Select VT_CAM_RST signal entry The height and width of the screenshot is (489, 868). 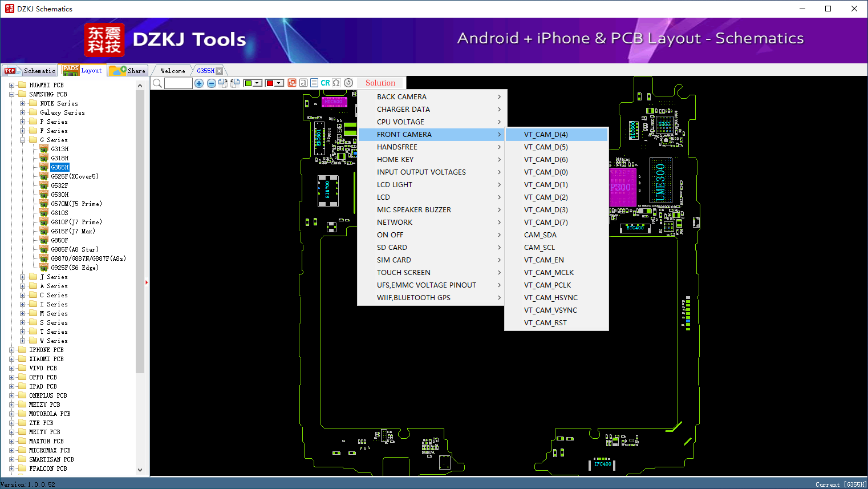[x=557, y=323]
